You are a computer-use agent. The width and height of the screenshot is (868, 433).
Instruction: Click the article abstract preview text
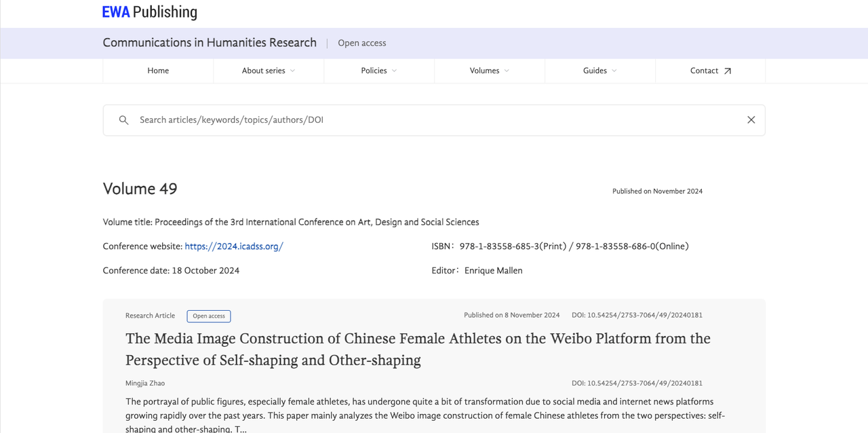(x=419, y=415)
